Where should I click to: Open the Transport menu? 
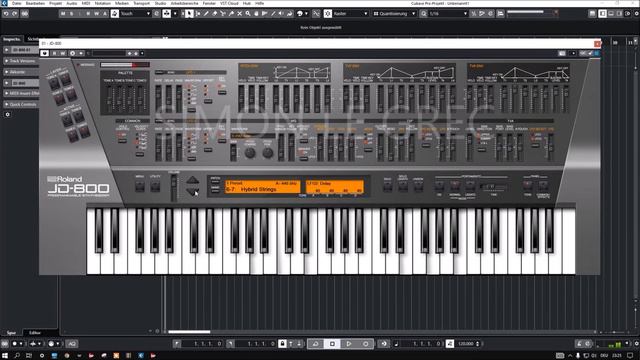tap(142, 3)
